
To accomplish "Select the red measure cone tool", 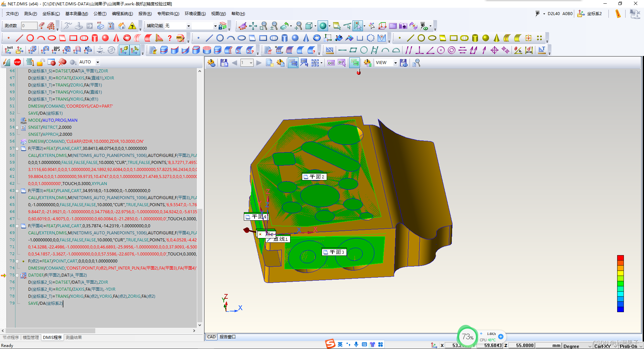I will click(116, 38).
